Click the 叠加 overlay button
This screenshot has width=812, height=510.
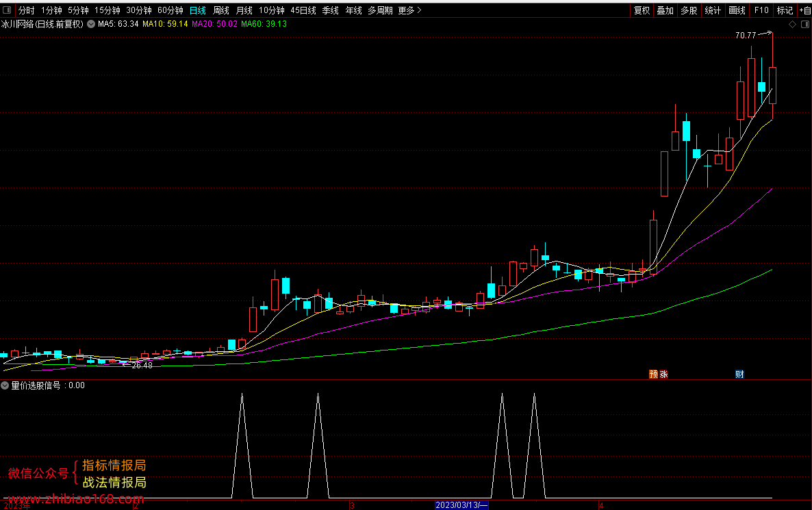point(665,10)
